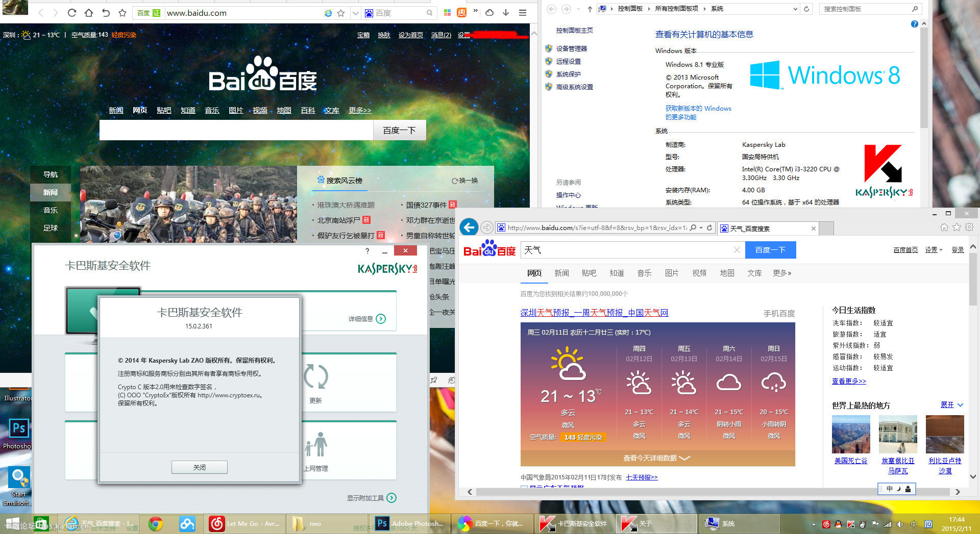Click the help question mark in the Kaspersky window
Image resolution: width=980 pixels, height=534 pixels.
pyautogui.click(x=367, y=251)
